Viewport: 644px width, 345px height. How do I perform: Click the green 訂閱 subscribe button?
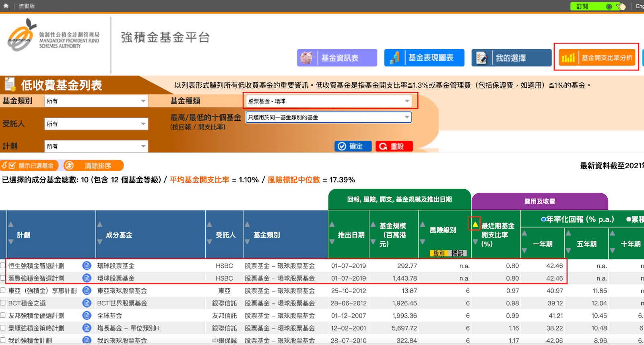(598, 6)
